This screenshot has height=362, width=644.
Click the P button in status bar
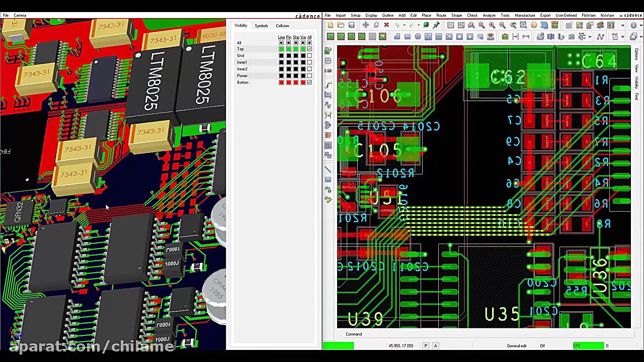point(426,346)
